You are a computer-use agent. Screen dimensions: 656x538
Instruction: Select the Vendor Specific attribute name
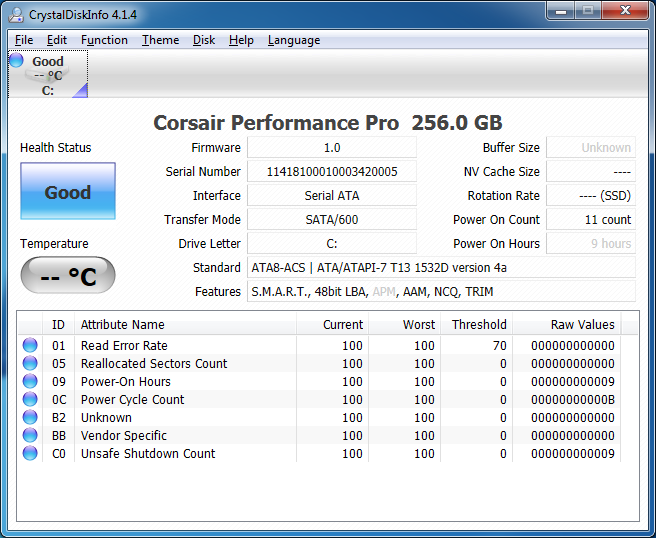(x=124, y=436)
